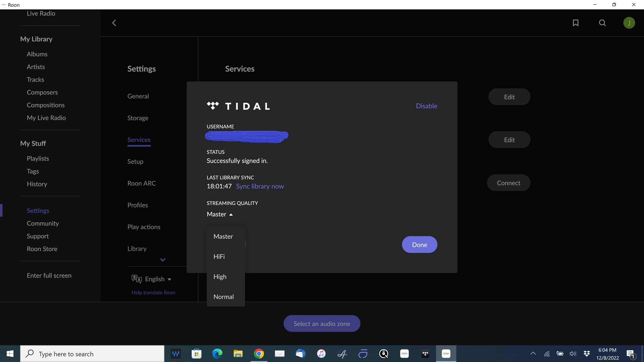Click Sync library now link
The width and height of the screenshot is (644, 362).
click(260, 186)
